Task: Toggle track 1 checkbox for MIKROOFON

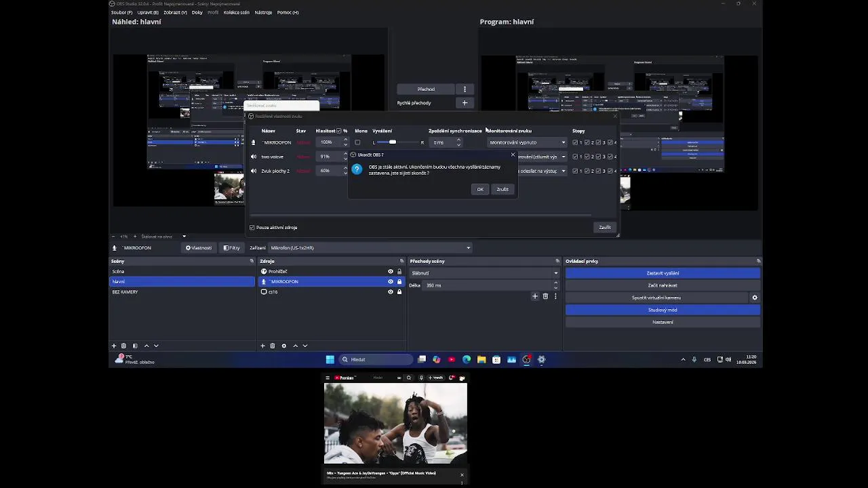Action: tap(575, 142)
